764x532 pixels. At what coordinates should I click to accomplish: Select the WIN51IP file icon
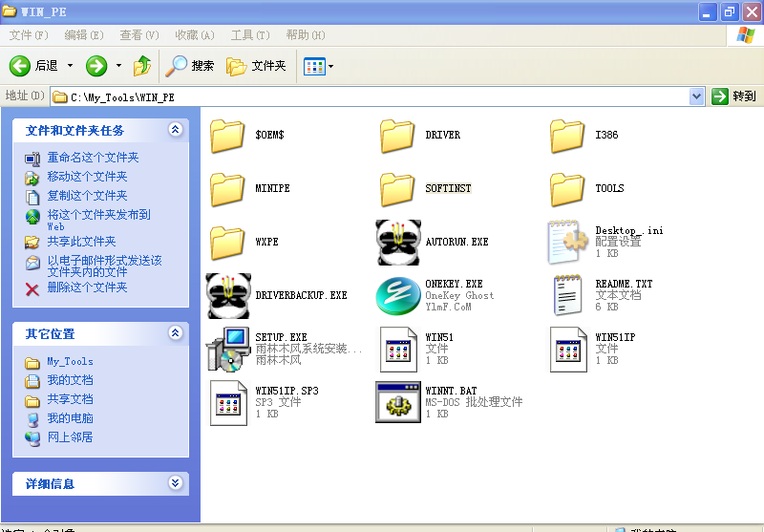(x=568, y=350)
